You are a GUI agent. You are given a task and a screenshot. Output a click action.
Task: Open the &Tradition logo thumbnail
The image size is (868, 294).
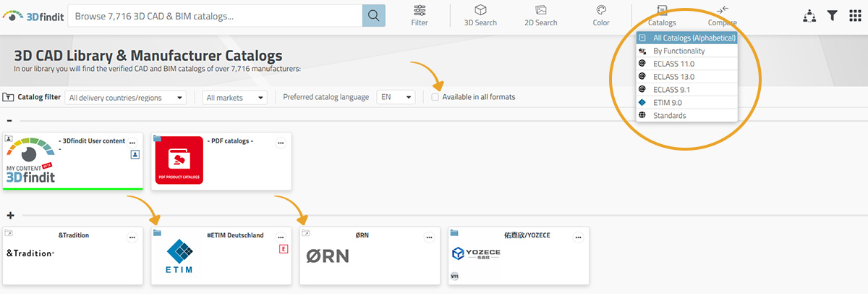click(x=30, y=253)
